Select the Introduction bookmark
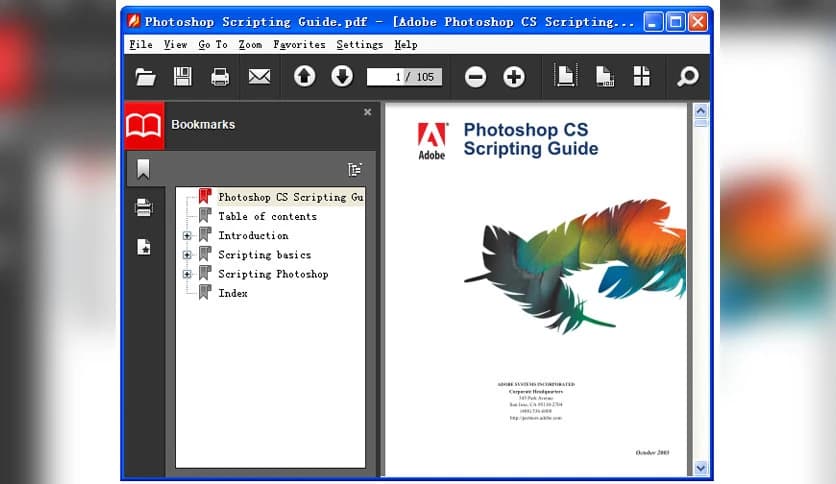The width and height of the screenshot is (836, 484). click(x=253, y=236)
